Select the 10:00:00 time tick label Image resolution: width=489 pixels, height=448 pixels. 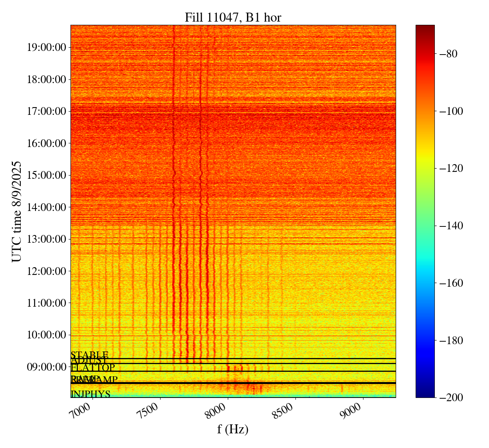point(46,335)
